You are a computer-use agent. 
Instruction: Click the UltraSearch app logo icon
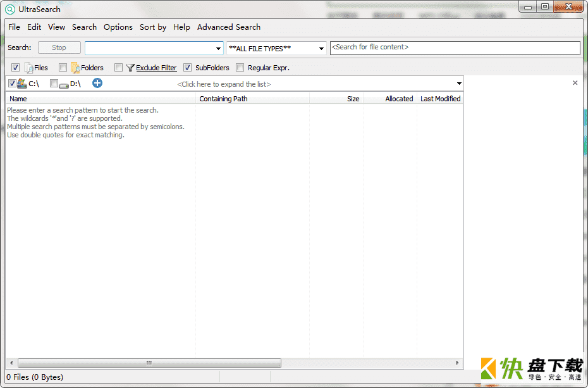coord(10,9)
